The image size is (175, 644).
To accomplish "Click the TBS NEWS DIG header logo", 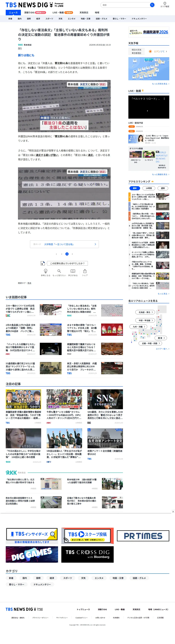I will 34,5.
